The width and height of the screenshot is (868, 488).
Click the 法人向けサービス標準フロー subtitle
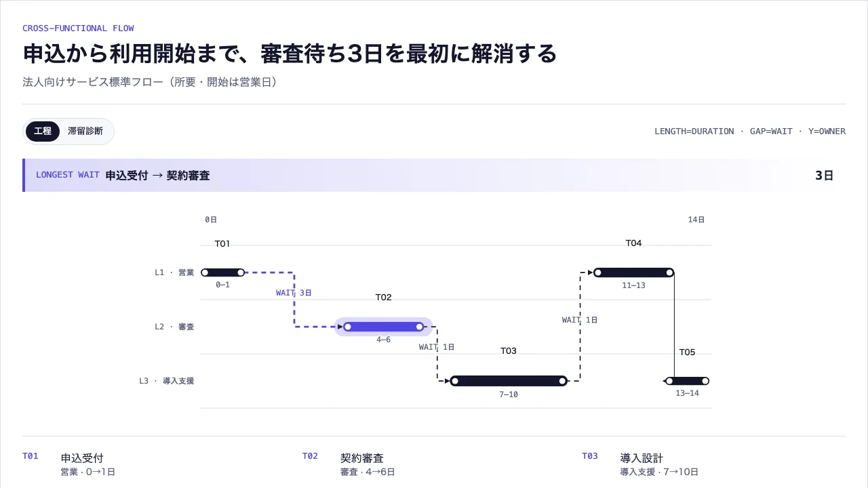tap(151, 82)
